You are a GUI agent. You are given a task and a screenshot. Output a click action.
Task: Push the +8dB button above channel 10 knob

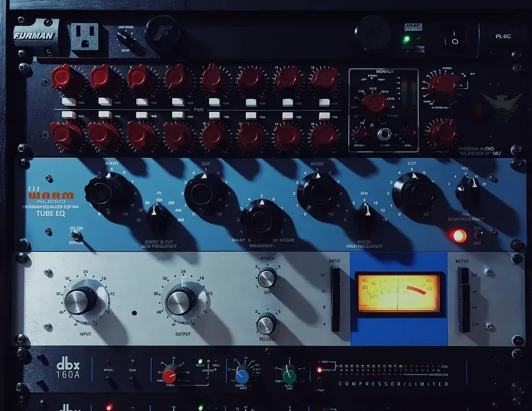[x=214, y=115]
